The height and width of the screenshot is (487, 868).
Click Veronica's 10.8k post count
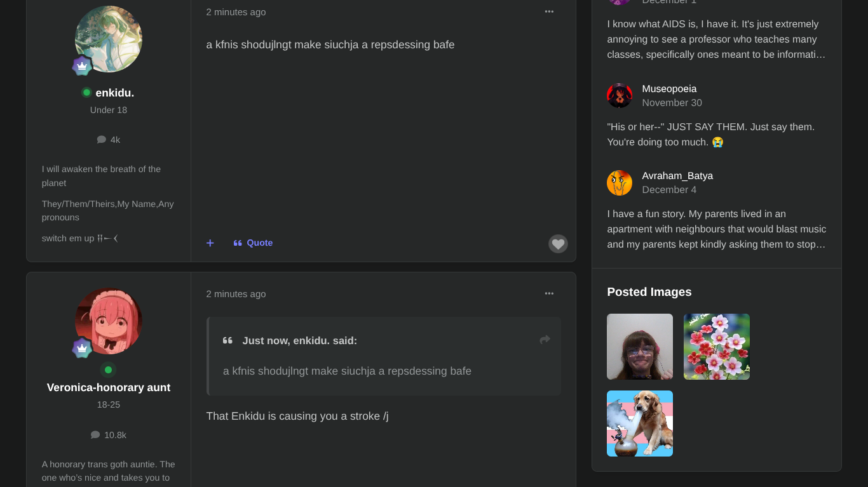coord(109,435)
